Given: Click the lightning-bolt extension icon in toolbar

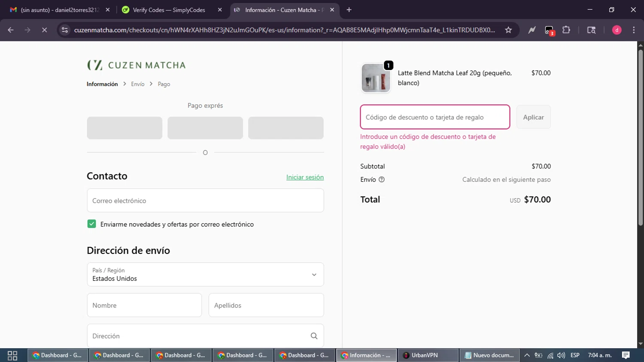Looking at the screenshot, I should coord(532,30).
